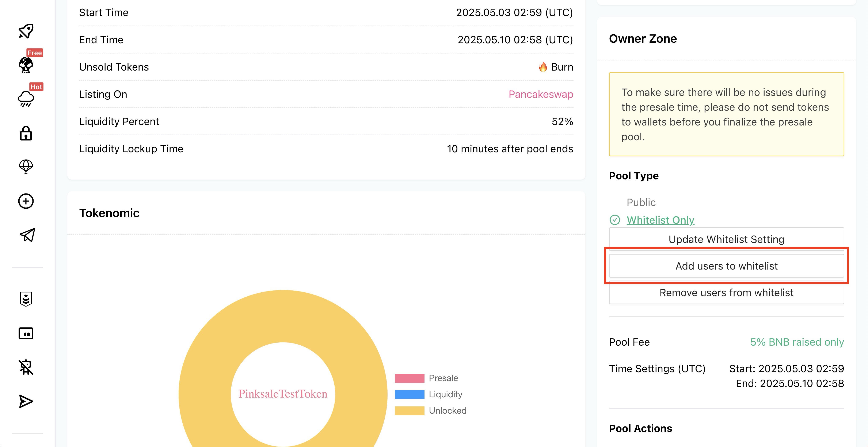The height and width of the screenshot is (447, 868).
Task: Click the Burn unsold tokens value
Action: [x=562, y=67]
